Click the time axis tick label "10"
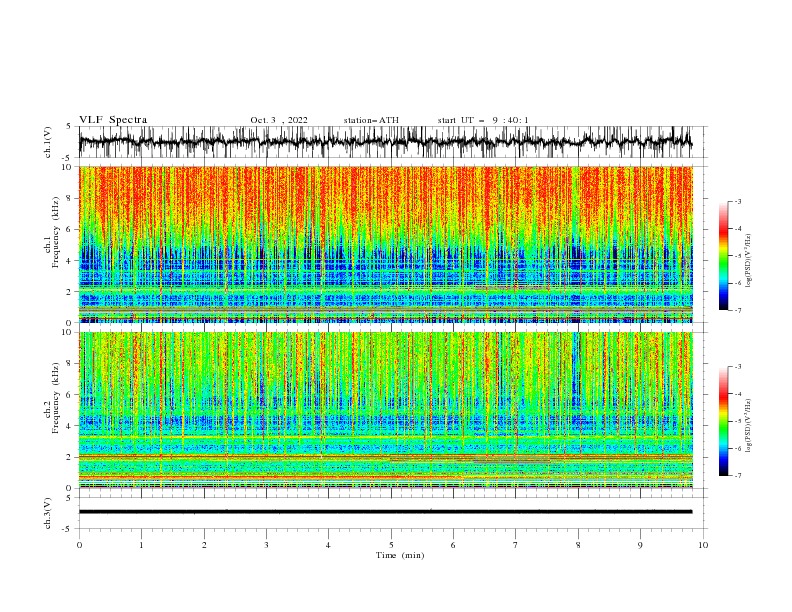This screenshot has height=612, width=792. [x=703, y=545]
